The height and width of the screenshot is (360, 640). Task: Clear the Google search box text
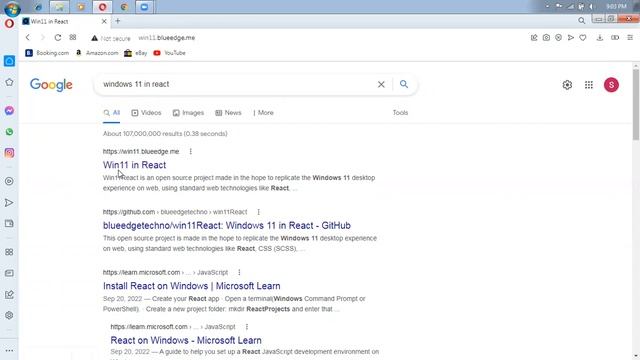coord(381,84)
